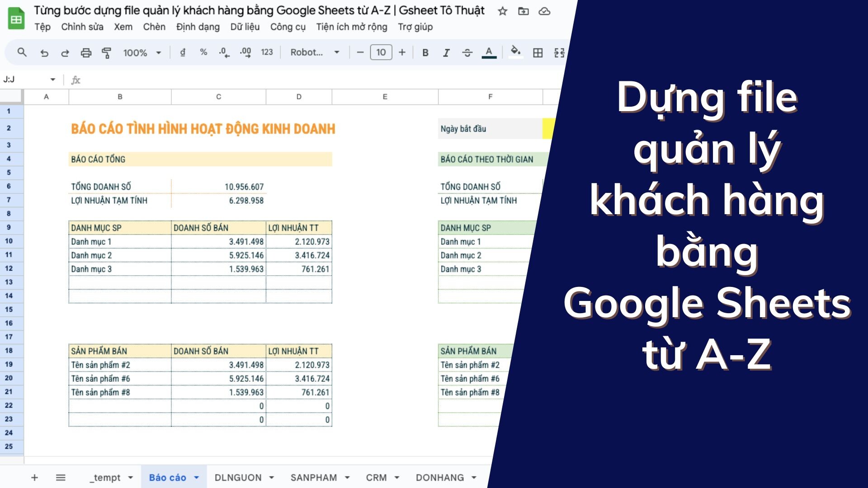Add a new sheet with the plus button
This screenshot has width=868, height=488.
(34, 477)
